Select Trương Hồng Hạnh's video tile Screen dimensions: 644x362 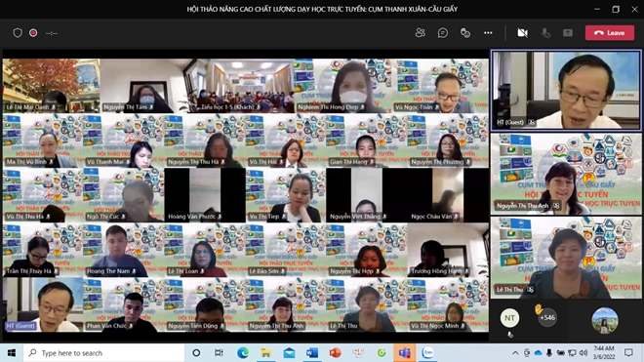click(x=448, y=250)
